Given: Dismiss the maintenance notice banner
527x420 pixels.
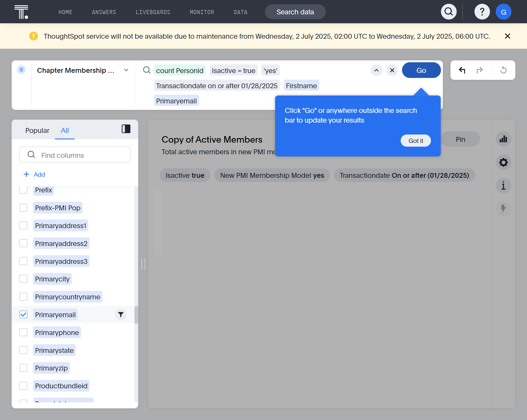Looking at the screenshot, I should click(508, 36).
